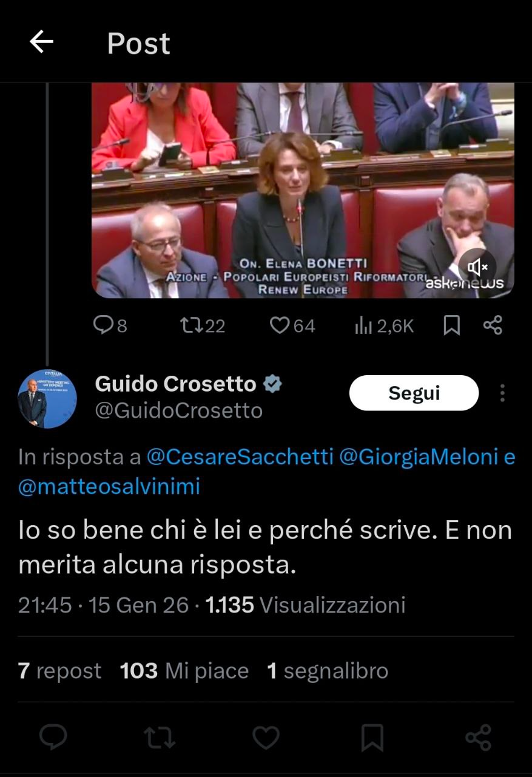Repost the quoted video post (22)

coord(203,326)
